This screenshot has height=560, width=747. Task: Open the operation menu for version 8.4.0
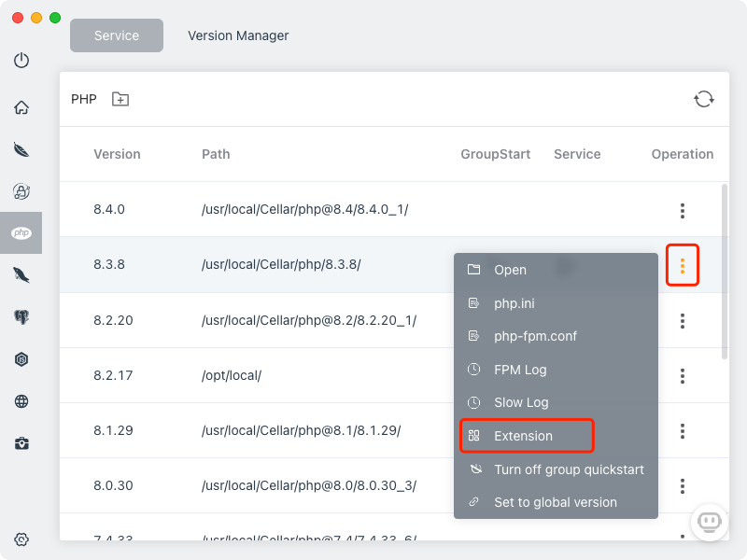[683, 210]
